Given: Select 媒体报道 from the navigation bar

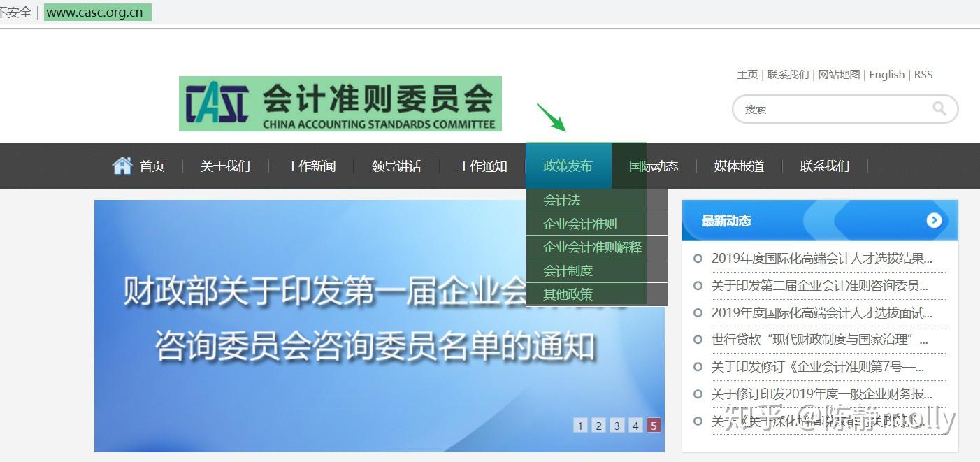Looking at the screenshot, I should (x=739, y=166).
